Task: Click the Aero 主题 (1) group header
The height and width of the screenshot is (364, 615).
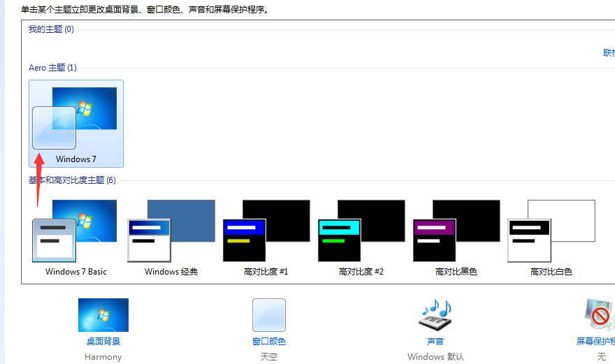Action: 52,68
